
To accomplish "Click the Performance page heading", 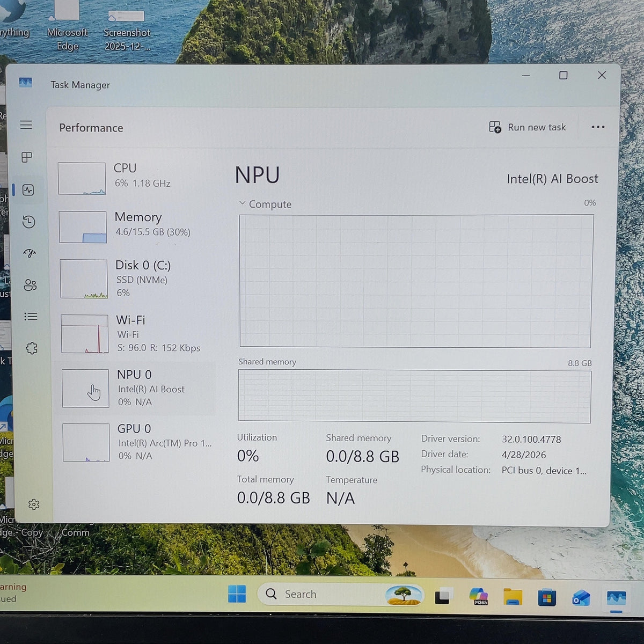I will click(91, 128).
